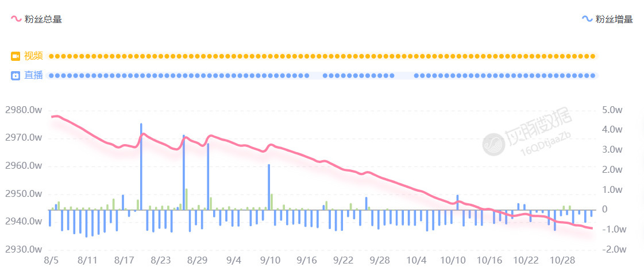Viewport: 644px width, 279px height.
Task: Click the 直播 row label text
Action: point(33,75)
